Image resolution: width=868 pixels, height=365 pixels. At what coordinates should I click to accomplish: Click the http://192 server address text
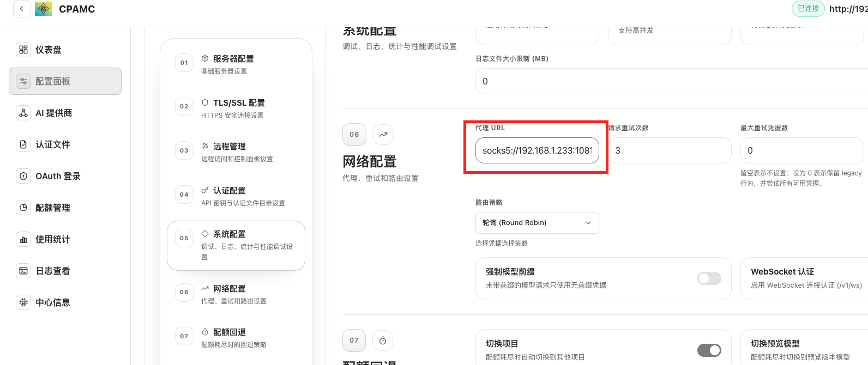[848, 9]
